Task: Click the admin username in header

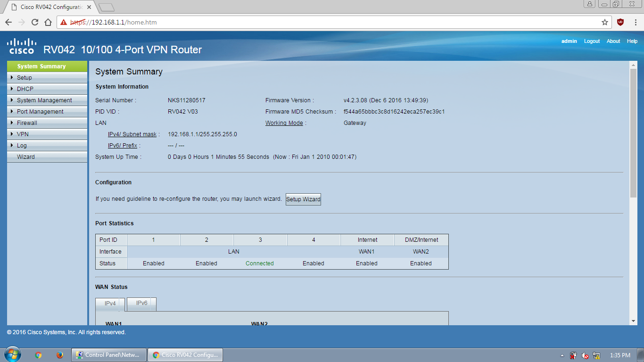Action: point(569,41)
